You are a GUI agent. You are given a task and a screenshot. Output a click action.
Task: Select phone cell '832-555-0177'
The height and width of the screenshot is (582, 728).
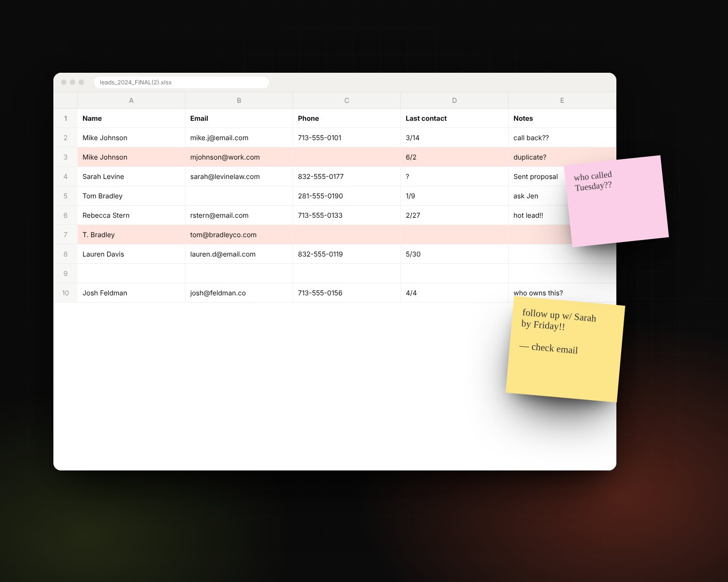[347, 177]
